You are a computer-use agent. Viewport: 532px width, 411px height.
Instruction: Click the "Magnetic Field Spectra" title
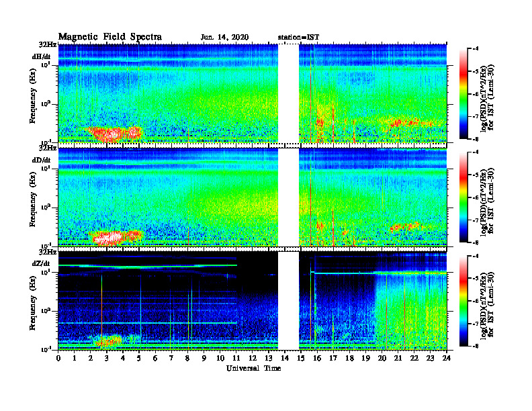pyautogui.click(x=110, y=37)
